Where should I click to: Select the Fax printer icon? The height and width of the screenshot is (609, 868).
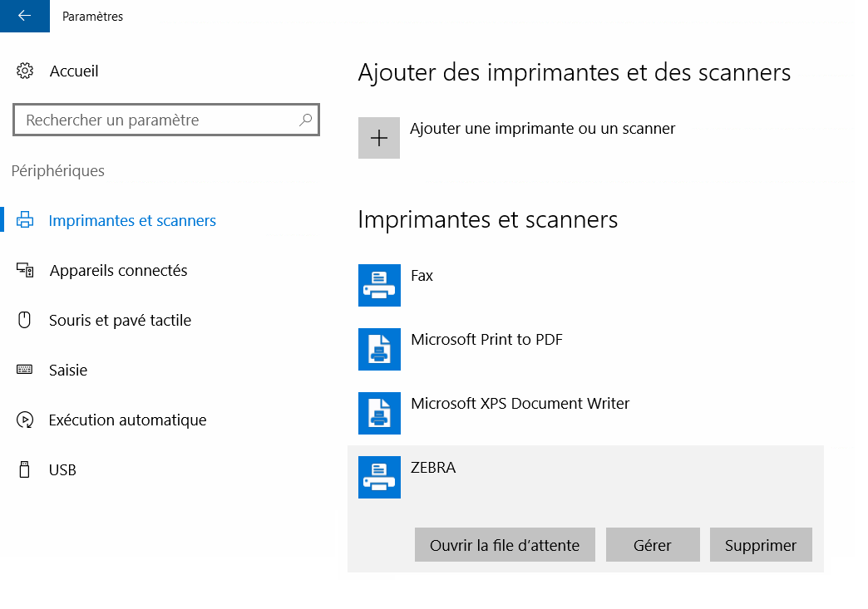(x=379, y=285)
